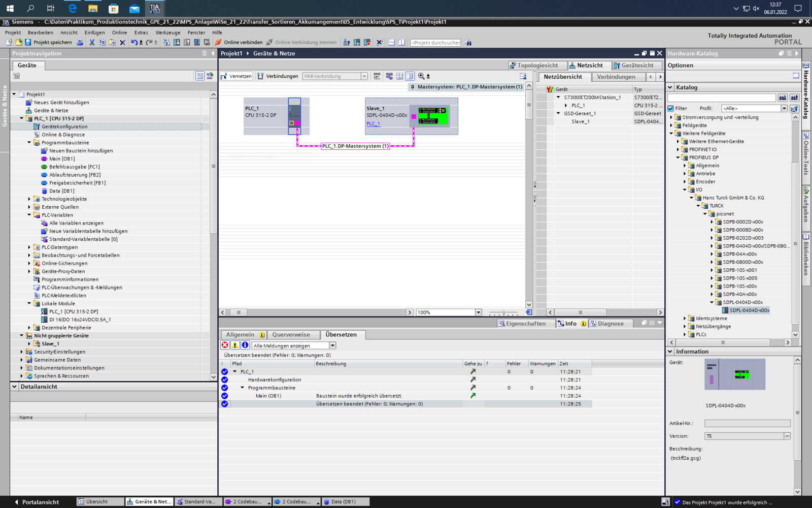
Task: Click the zoom magnifier icon in network view
Action: (x=421, y=76)
